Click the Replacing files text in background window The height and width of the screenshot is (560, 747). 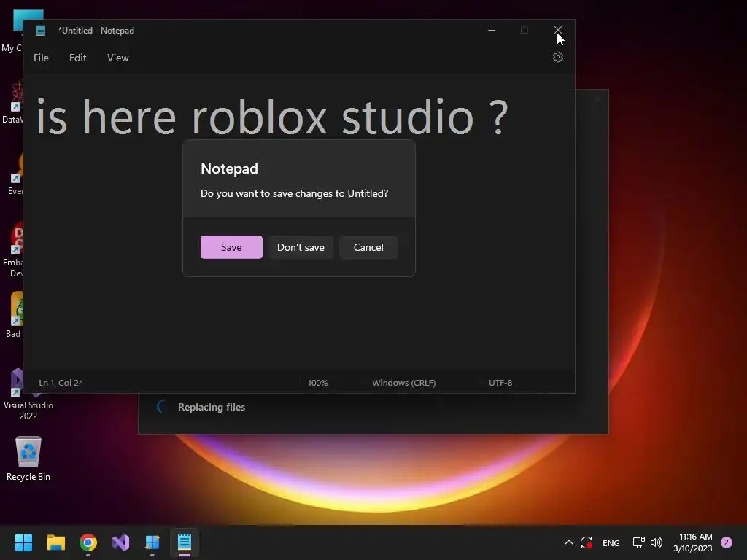point(212,407)
